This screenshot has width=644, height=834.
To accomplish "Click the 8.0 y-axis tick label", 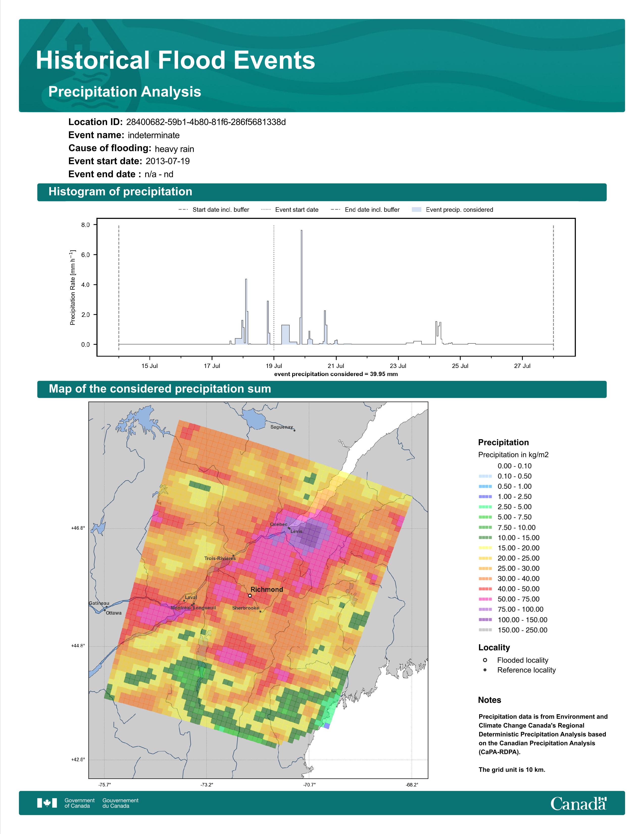I will (x=85, y=225).
